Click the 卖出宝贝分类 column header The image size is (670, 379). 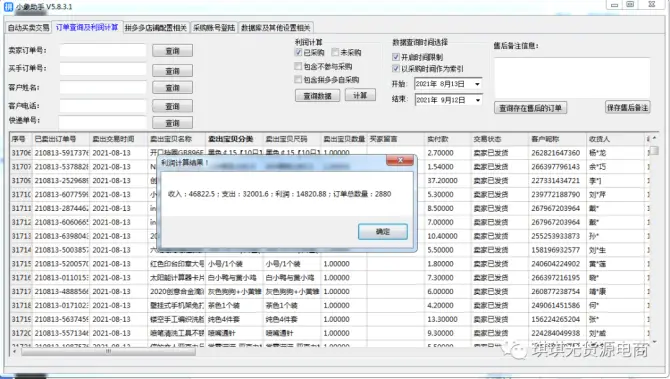tap(234, 139)
